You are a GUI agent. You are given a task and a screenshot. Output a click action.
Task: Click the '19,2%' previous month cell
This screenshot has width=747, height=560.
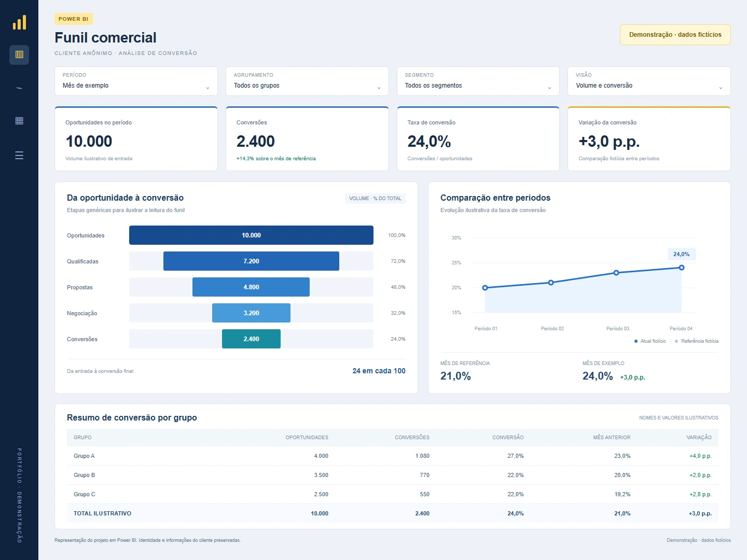(x=622, y=495)
